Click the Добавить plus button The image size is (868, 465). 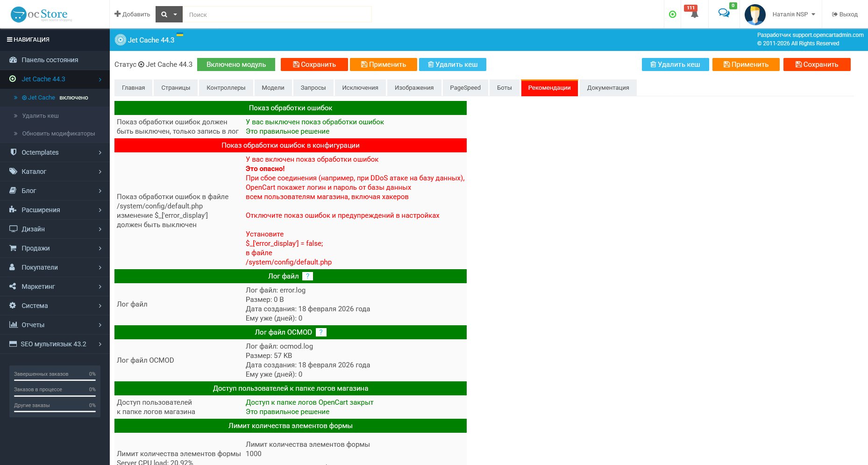pyautogui.click(x=132, y=14)
